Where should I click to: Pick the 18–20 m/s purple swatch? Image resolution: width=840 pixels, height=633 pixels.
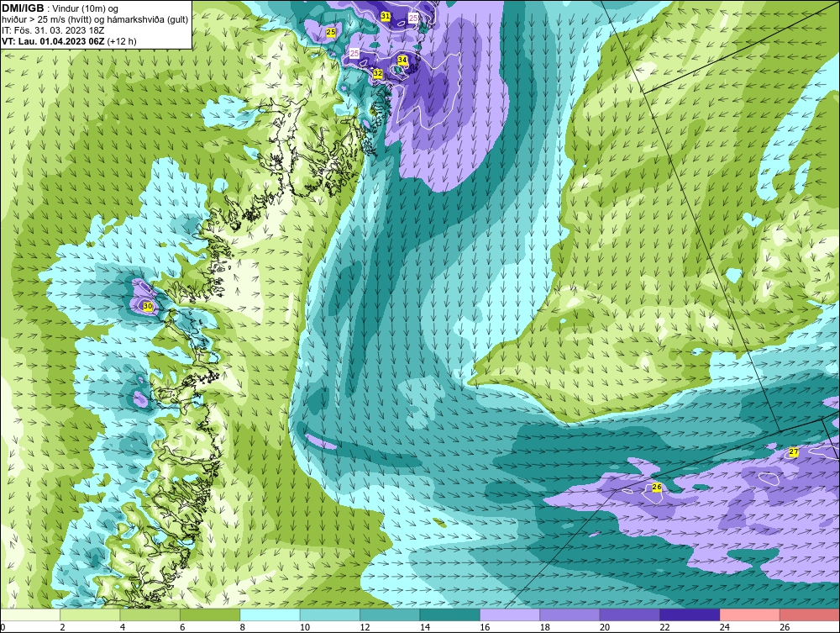click(x=570, y=615)
